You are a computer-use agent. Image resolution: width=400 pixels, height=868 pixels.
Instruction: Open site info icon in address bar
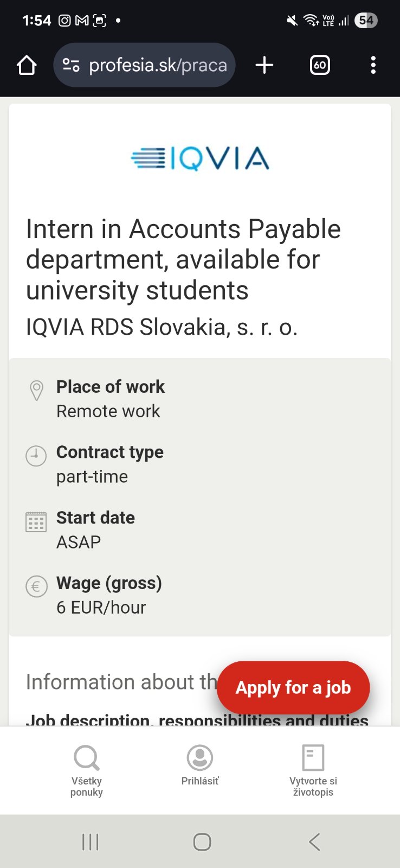click(x=71, y=66)
